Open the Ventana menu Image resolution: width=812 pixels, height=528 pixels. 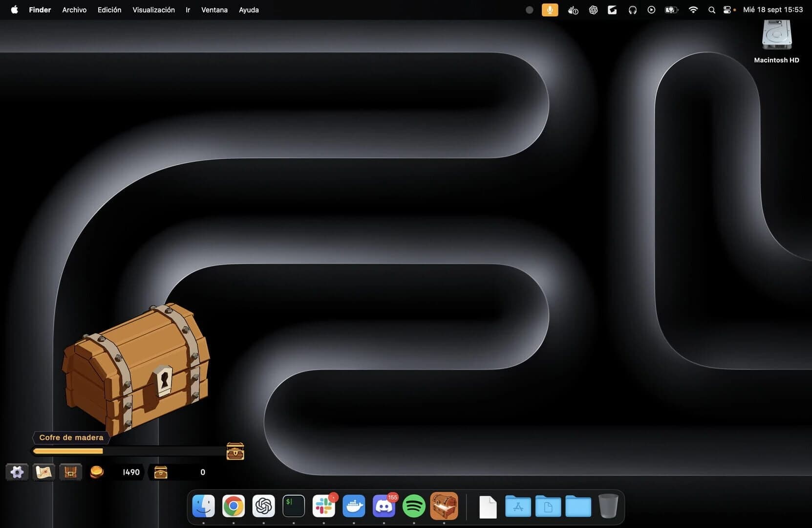click(214, 10)
